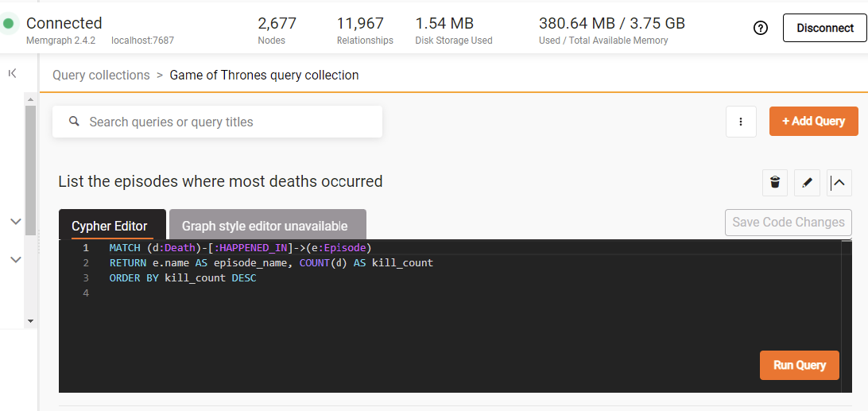Open the Query collections breadcrumb link

(101, 76)
